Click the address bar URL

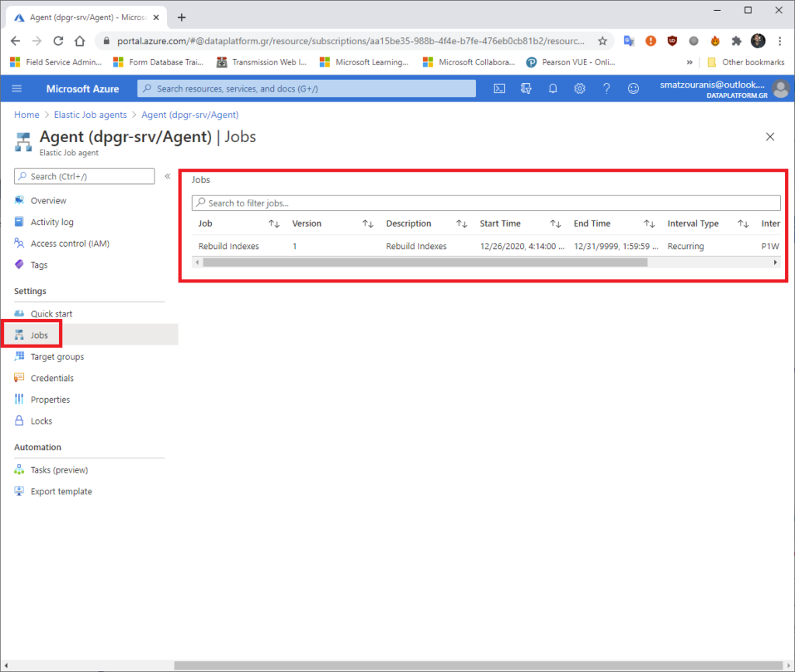click(x=350, y=41)
